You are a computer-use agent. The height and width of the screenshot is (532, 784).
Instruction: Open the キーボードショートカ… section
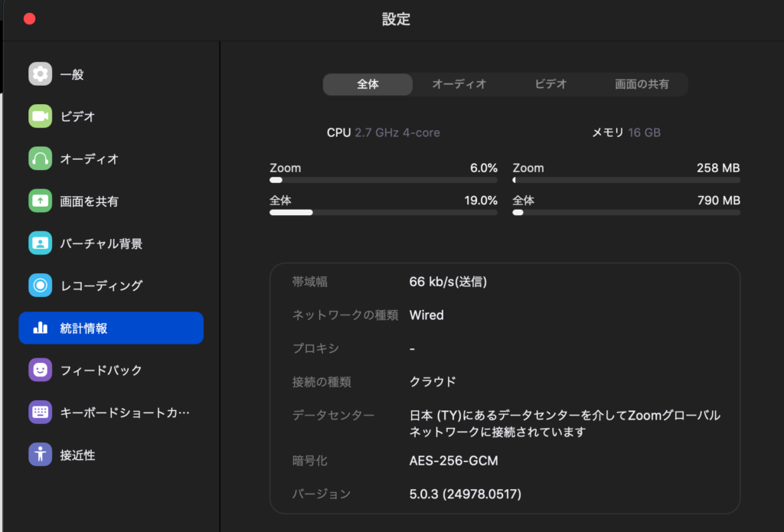coord(111,412)
